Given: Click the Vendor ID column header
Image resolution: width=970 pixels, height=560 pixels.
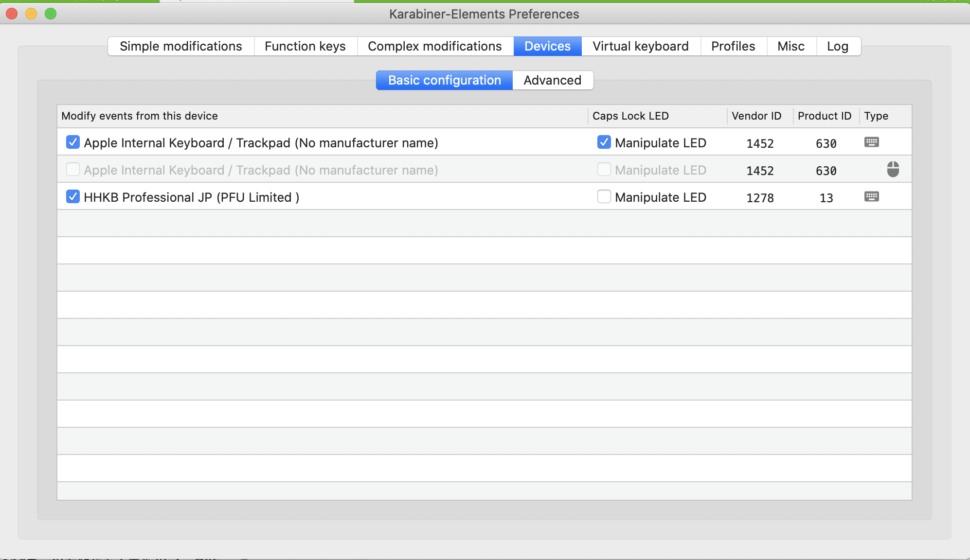Looking at the screenshot, I should [x=760, y=116].
